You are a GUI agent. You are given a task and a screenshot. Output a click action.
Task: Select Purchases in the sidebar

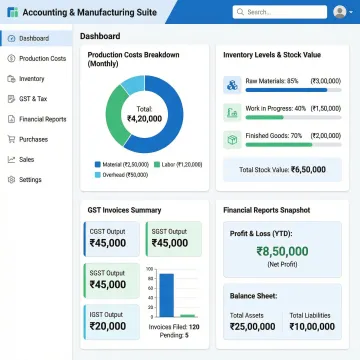[36, 139]
